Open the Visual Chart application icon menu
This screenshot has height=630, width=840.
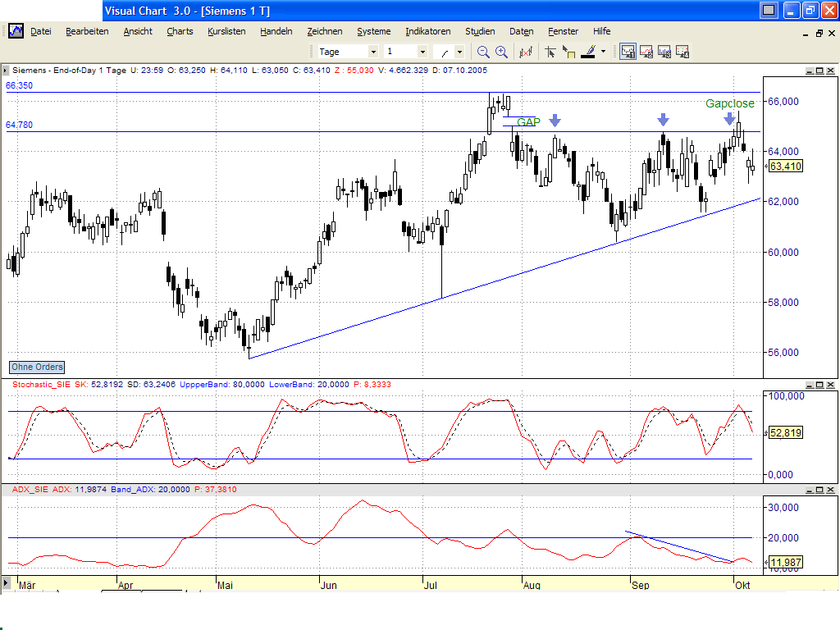15,31
